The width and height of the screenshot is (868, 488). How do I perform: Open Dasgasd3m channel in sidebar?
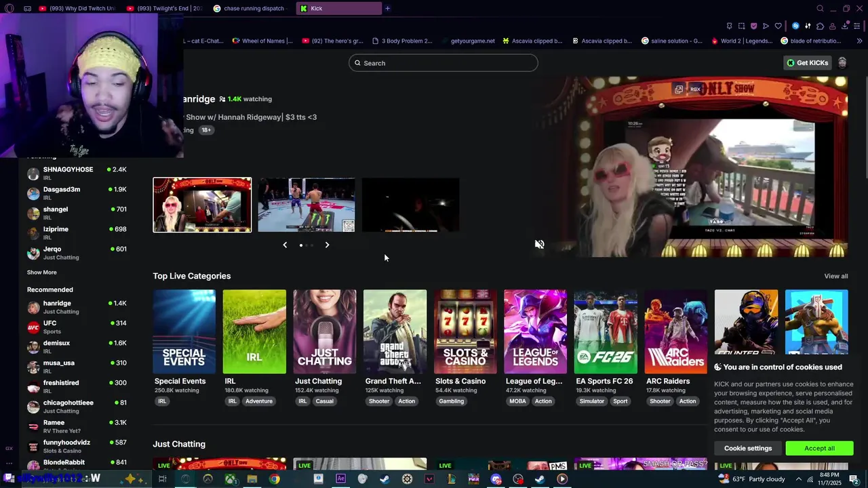coord(77,193)
